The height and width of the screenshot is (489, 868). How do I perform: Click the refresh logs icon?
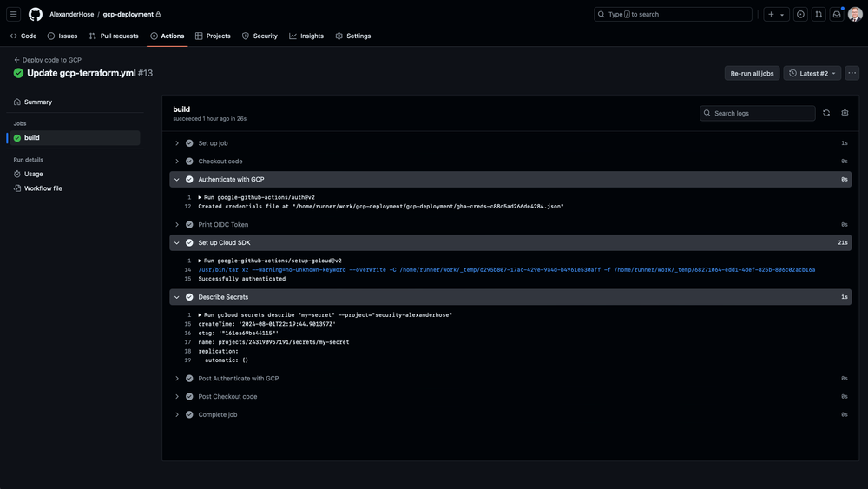[826, 113]
